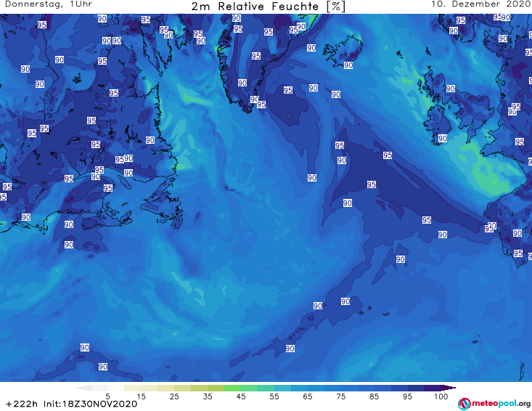Pick the white arrow tip at scale's low end
Screen dimensions: 532x411
[x=83, y=388]
